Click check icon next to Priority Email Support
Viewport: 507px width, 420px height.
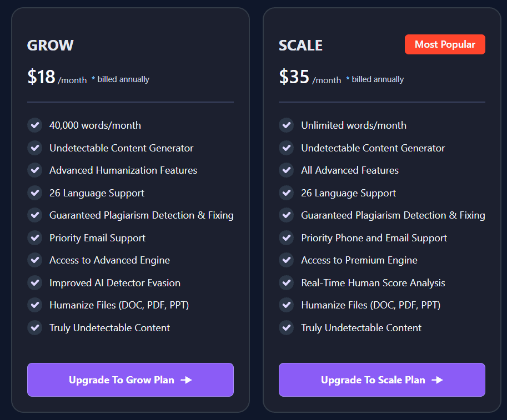[x=35, y=238]
